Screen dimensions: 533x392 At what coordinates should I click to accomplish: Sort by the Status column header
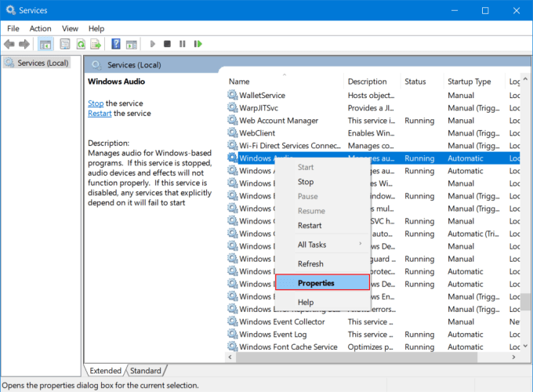(422, 82)
